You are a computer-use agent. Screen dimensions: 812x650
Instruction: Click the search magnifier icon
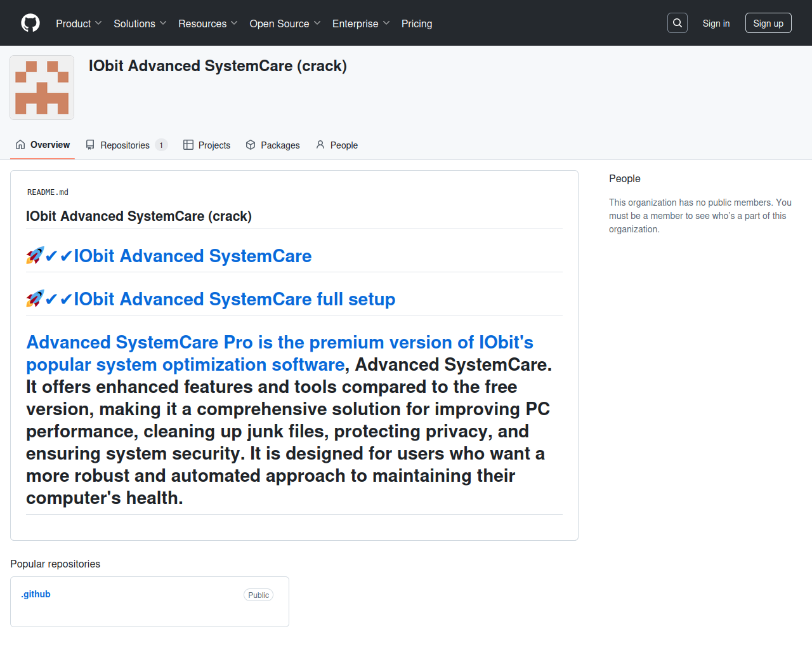[x=678, y=23]
